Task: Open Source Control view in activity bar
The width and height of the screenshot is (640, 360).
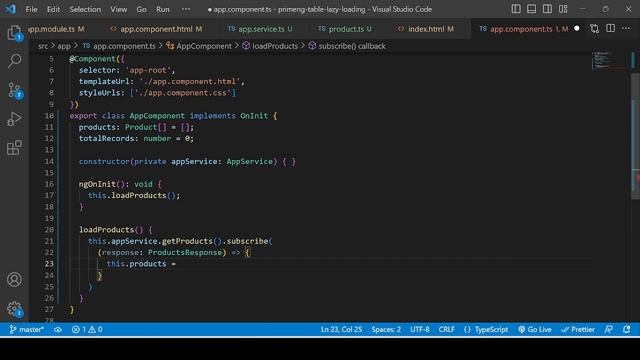Action: pos(15,90)
